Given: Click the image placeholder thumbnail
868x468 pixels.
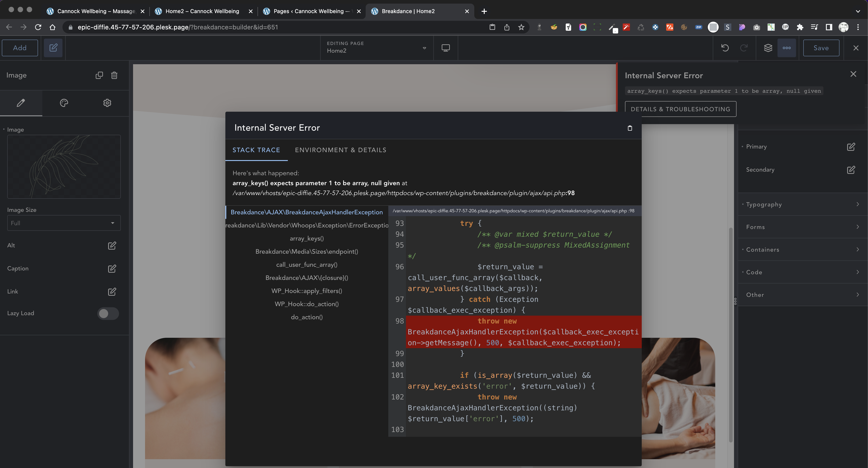Looking at the screenshot, I should coord(64,167).
